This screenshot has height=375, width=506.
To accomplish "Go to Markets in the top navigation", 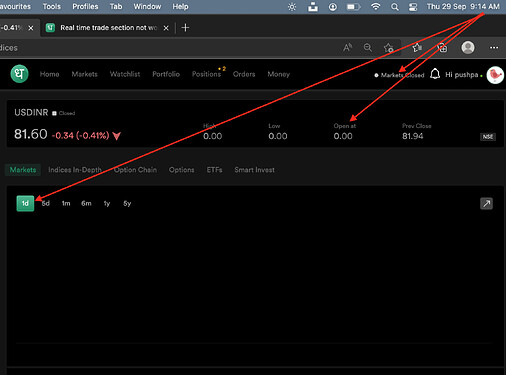I will coord(84,74).
